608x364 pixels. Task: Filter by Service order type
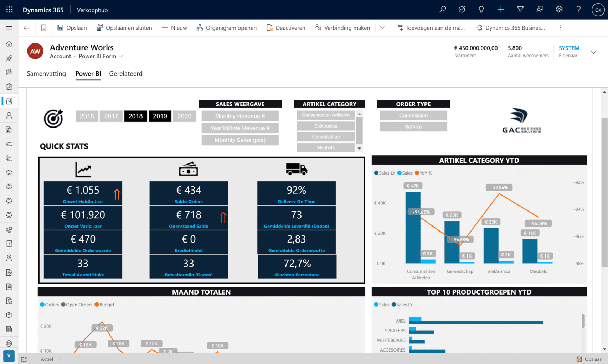pos(413,126)
